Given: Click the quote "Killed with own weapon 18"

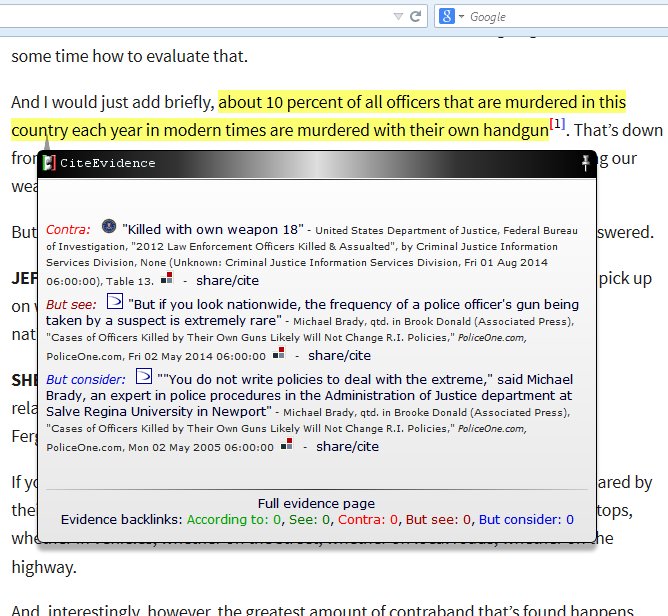Looking at the screenshot, I should coord(213,230).
